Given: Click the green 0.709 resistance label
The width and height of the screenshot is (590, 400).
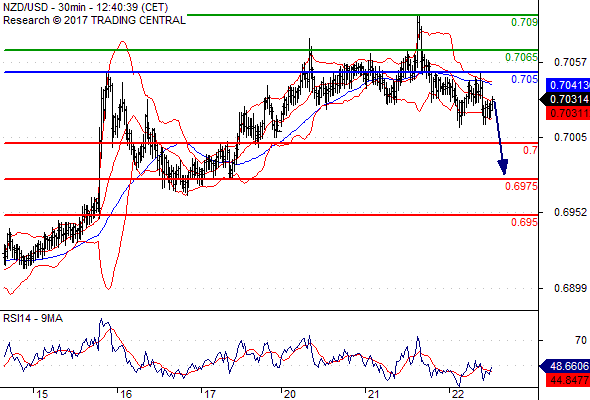Looking at the screenshot, I should [524, 23].
